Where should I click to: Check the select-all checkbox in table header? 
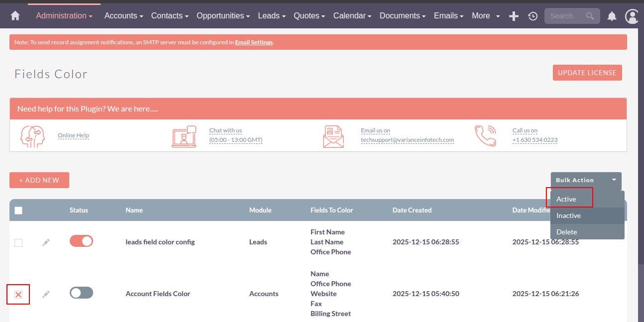[18, 211]
